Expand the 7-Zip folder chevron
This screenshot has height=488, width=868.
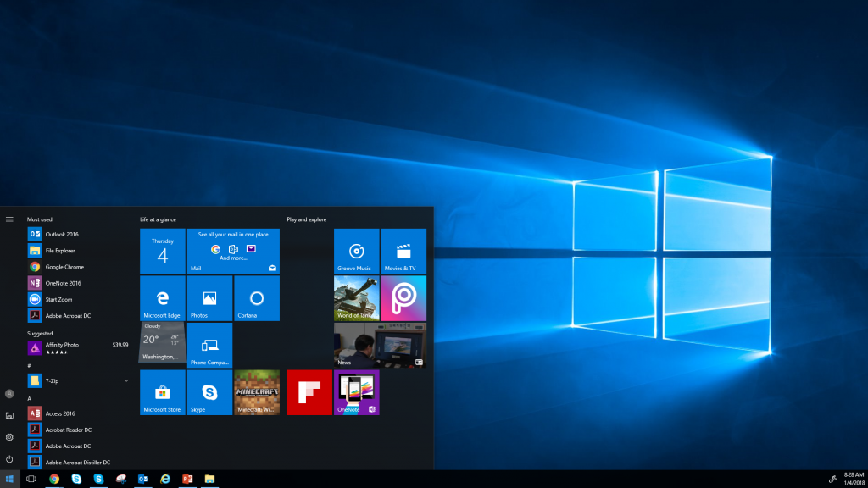pos(126,380)
